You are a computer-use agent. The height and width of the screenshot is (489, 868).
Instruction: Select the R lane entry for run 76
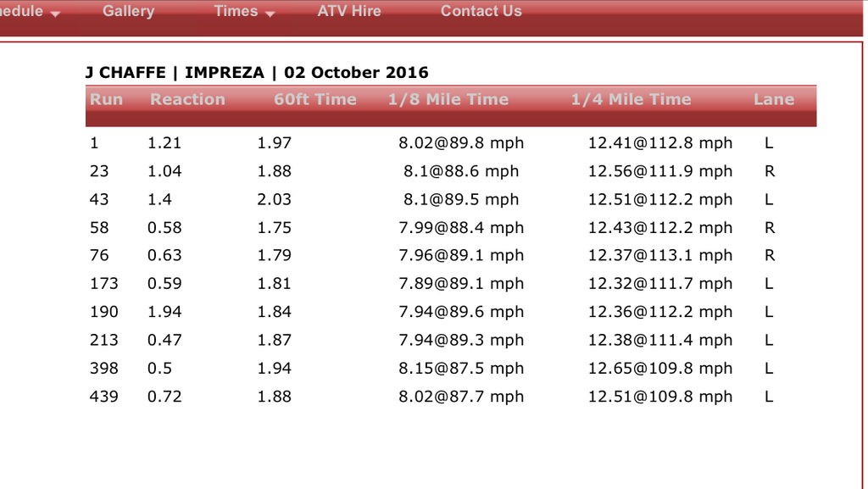(x=768, y=255)
